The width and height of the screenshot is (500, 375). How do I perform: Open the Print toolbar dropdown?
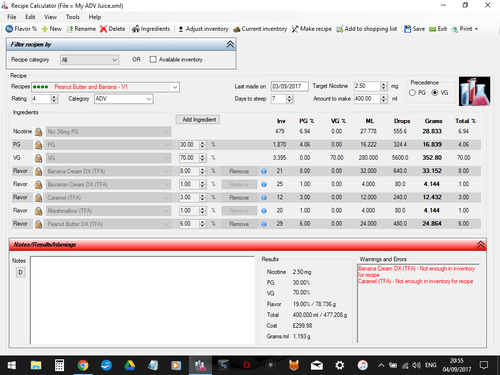click(x=464, y=29)
